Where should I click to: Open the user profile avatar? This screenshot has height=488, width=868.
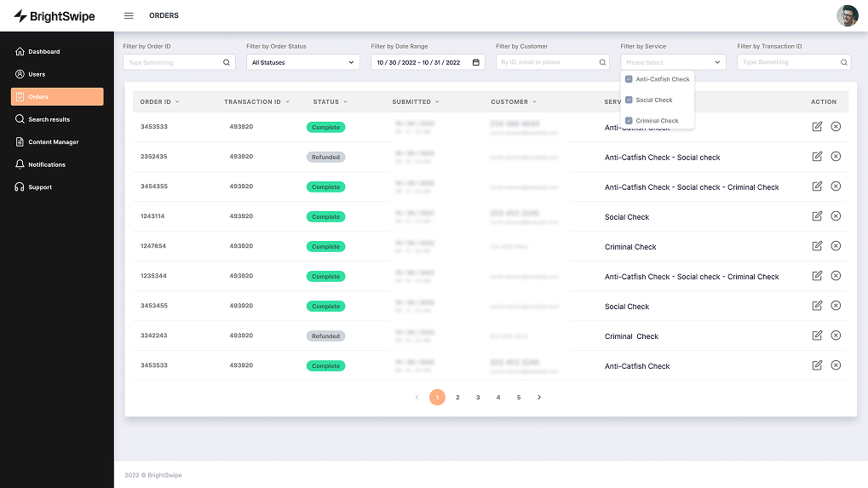[847, 15]
